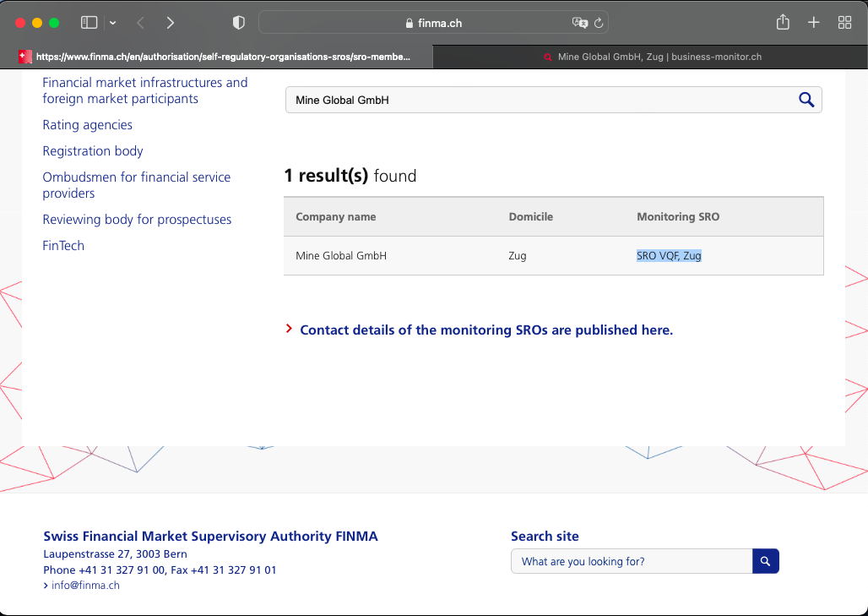
Task: Open Reviewing body for prospectuses link
Action: coord(137,220)
